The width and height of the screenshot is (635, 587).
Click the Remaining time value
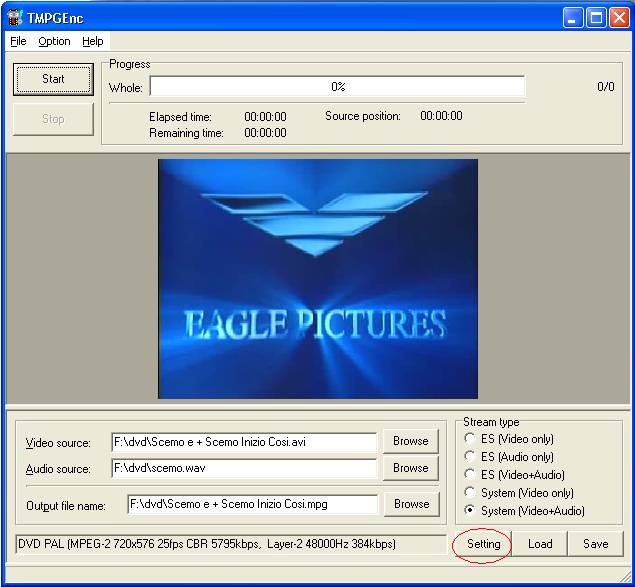tap(265, 133)
